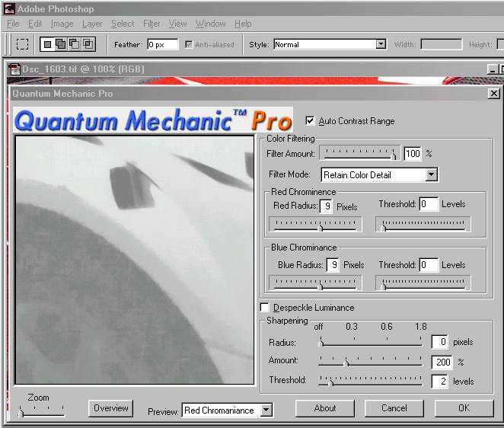Choose Subtract from Selection mode icon
This screenshot has width=504, height=428.
click(x=75, y=44)
